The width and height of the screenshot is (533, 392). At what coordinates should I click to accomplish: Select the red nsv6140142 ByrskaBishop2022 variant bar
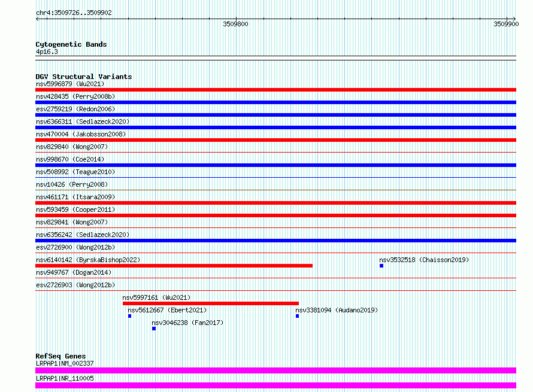[174, 266]
